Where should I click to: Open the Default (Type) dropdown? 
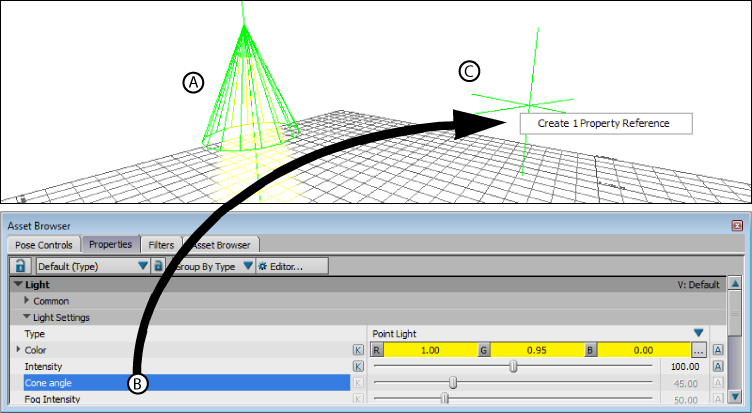143,266
